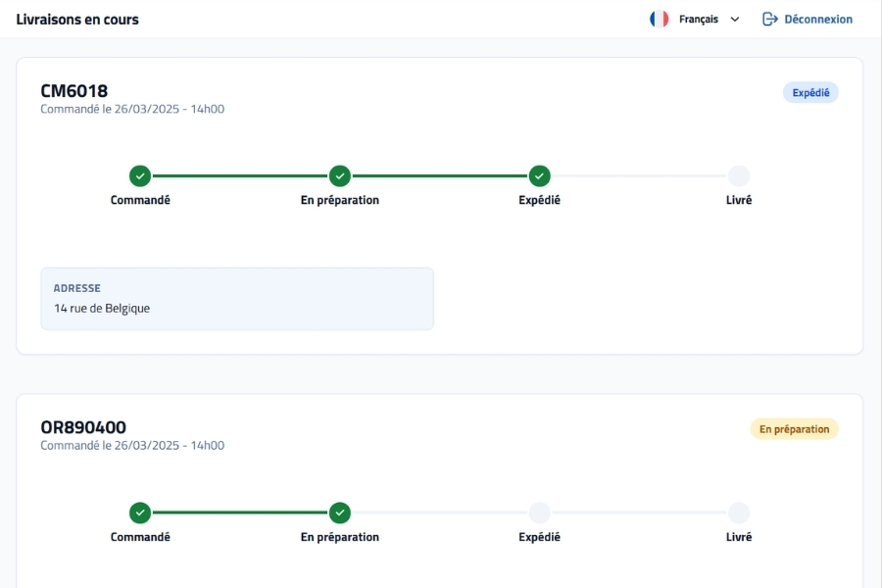Click the Livraisons en cours title

click(x=77, y=20)
